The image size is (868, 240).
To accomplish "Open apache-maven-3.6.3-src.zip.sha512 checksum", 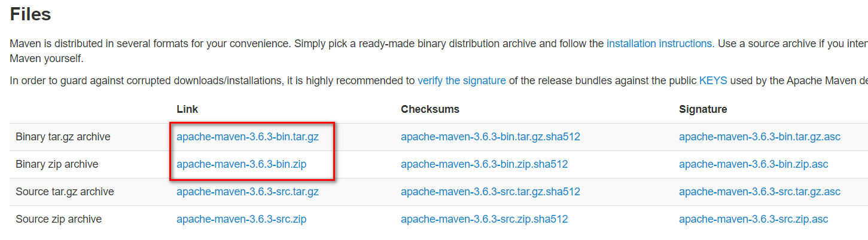I will click(x=485, y=219).
